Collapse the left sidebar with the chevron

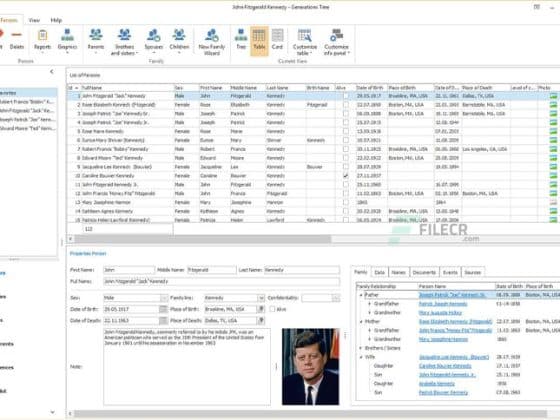tap(51, 71)
